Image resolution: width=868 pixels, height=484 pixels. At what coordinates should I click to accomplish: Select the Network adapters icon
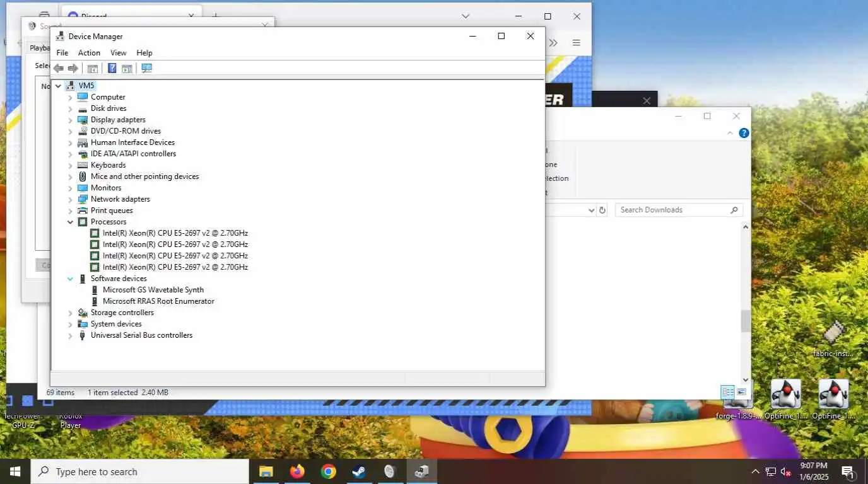click(83, 199)
